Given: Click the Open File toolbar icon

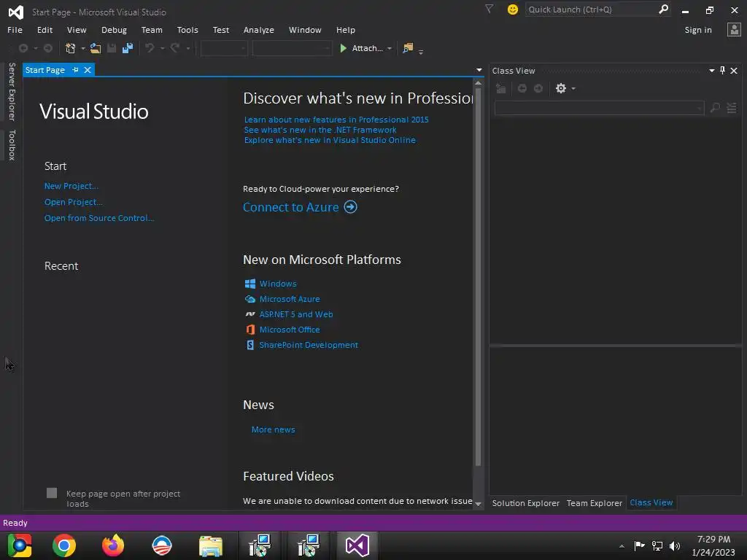Looking at the screenshot, I should pos(96,48).
